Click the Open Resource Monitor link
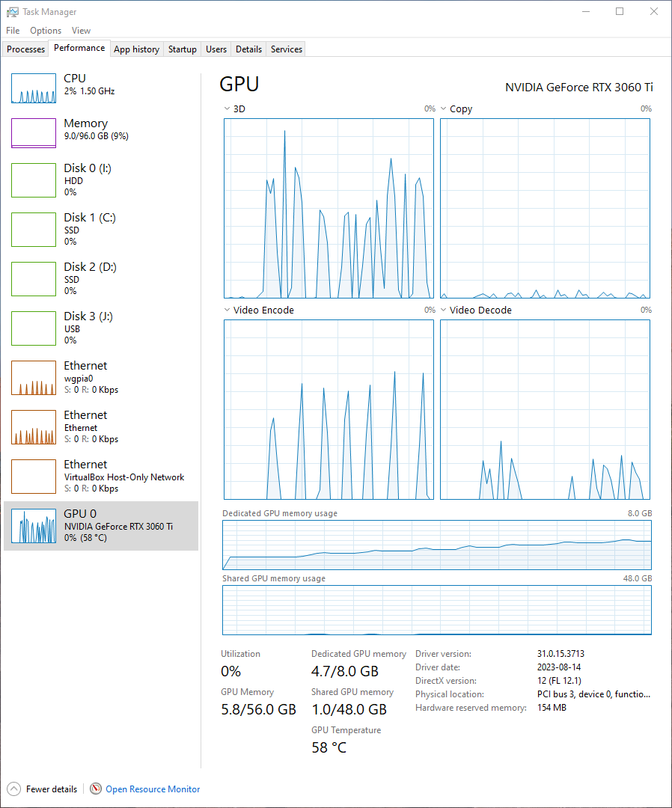The width and height of the screenshot is (672, 808). [153, 789]
